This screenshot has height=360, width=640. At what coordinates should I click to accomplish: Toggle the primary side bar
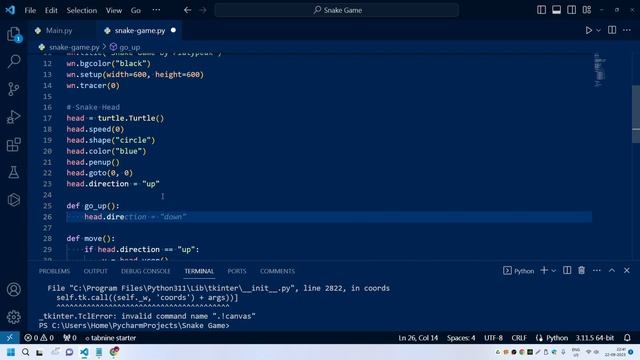click(x=541, y=10)
